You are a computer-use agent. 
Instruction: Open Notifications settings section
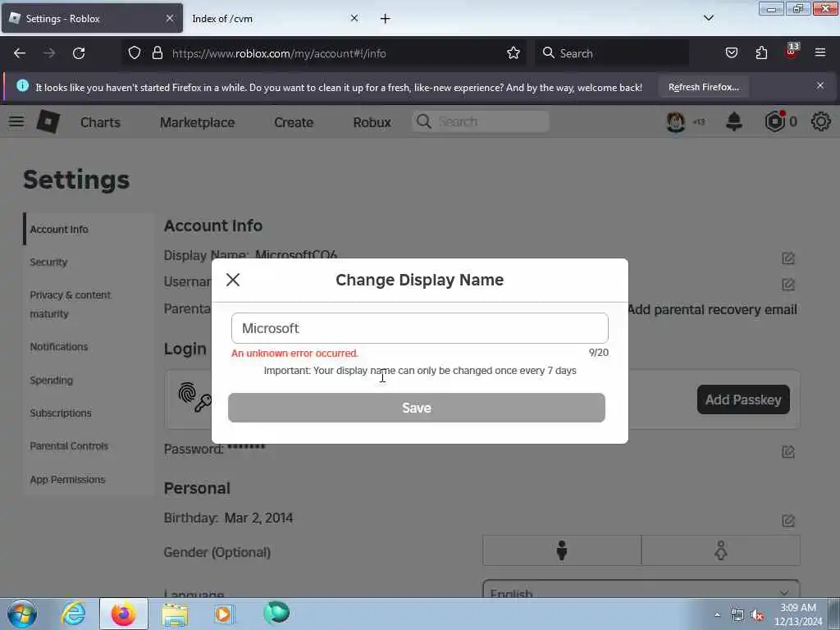(59, 347)
